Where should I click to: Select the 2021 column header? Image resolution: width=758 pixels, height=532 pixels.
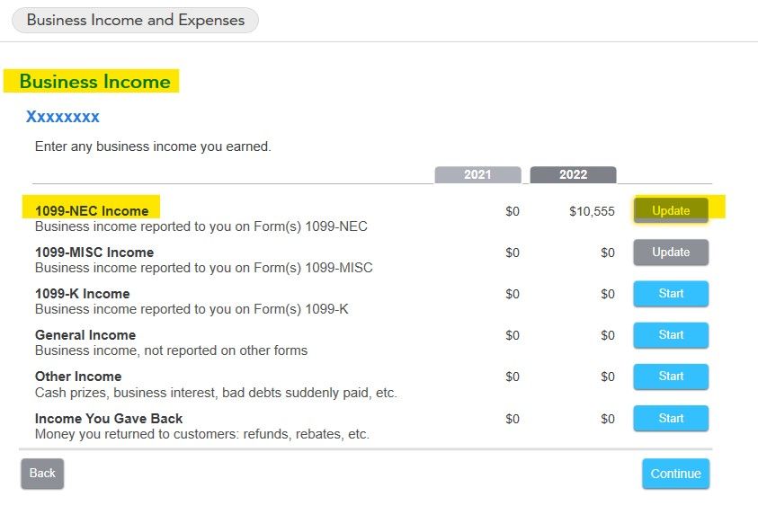tap(477, 174)
